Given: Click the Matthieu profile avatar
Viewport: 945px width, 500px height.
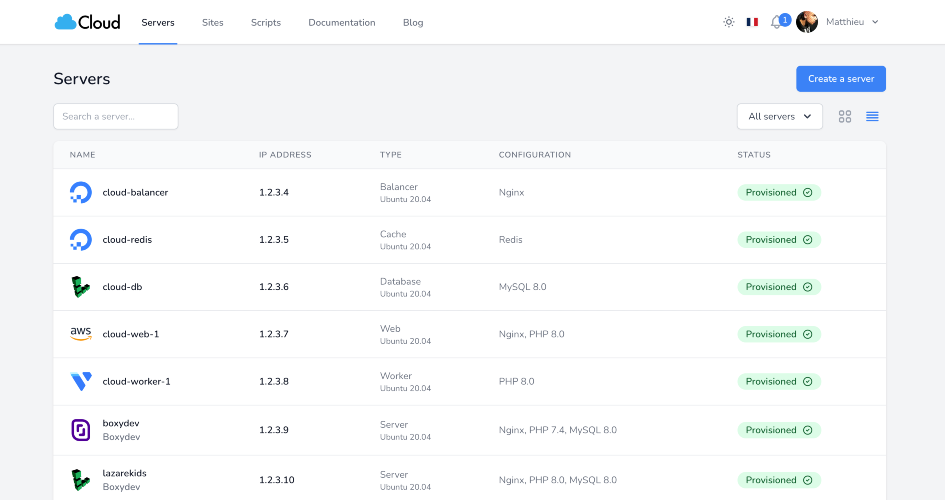Looking at the screenshot, I should (x=807, y=22).
